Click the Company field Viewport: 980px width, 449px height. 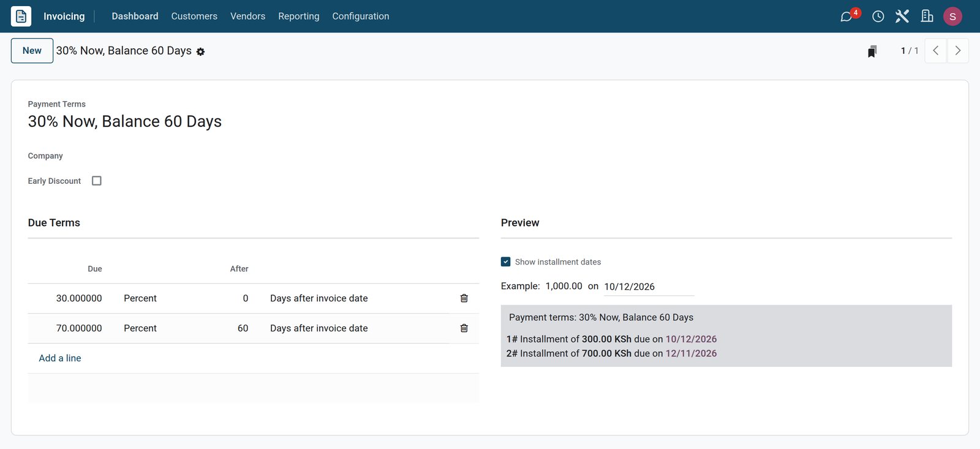pyautogui.click(x=45, y=156)
